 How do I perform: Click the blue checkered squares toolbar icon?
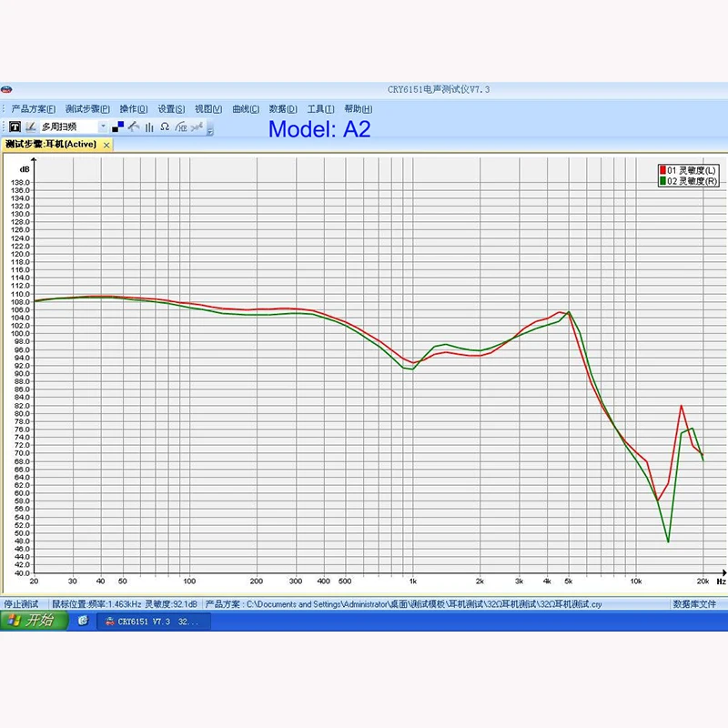(118, 126)
